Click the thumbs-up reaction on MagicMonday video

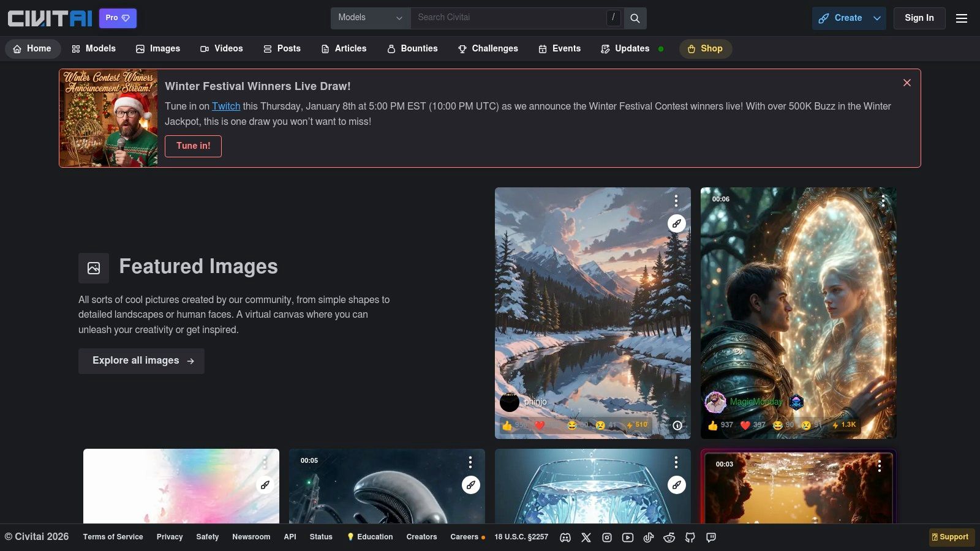point(720,425)
